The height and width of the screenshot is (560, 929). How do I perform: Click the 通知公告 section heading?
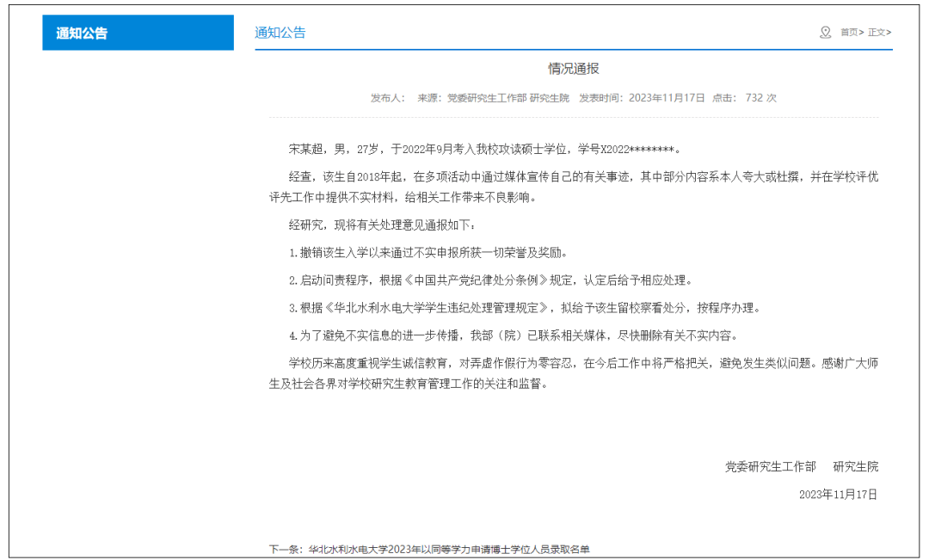coord(280,33)
